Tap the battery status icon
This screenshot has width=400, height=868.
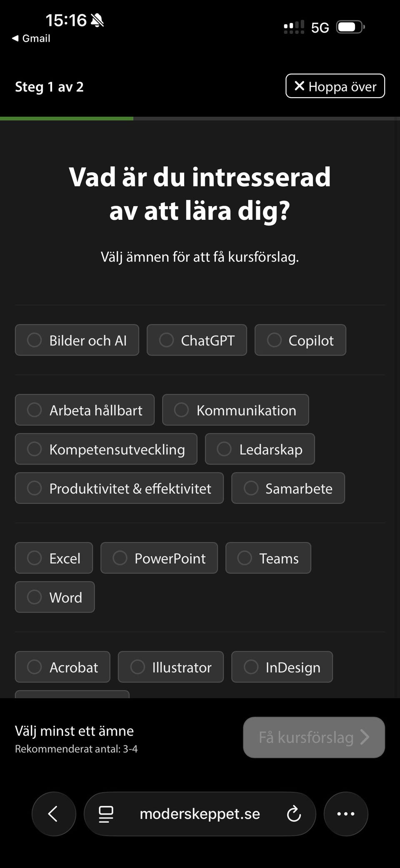(x=350, y=28)
